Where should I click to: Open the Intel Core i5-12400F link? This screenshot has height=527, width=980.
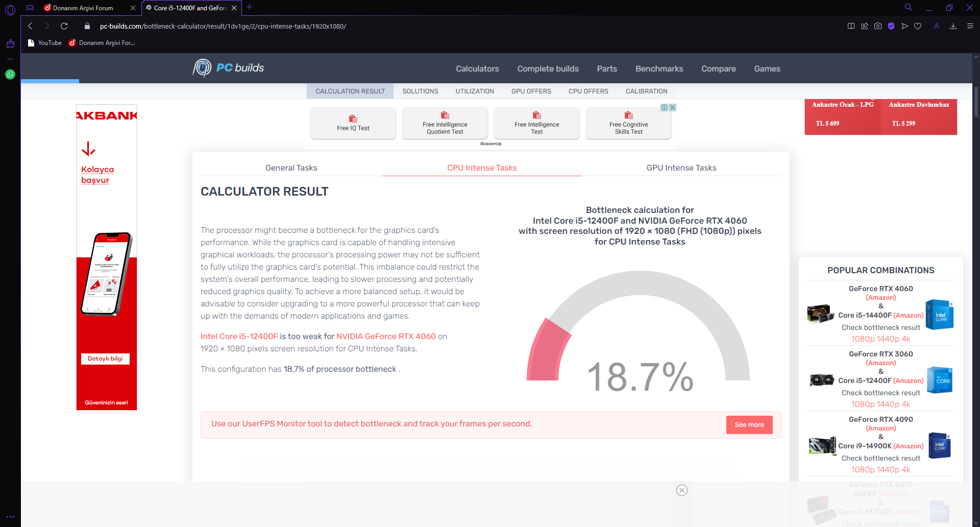pyautogui.click(x=239, y=337)
